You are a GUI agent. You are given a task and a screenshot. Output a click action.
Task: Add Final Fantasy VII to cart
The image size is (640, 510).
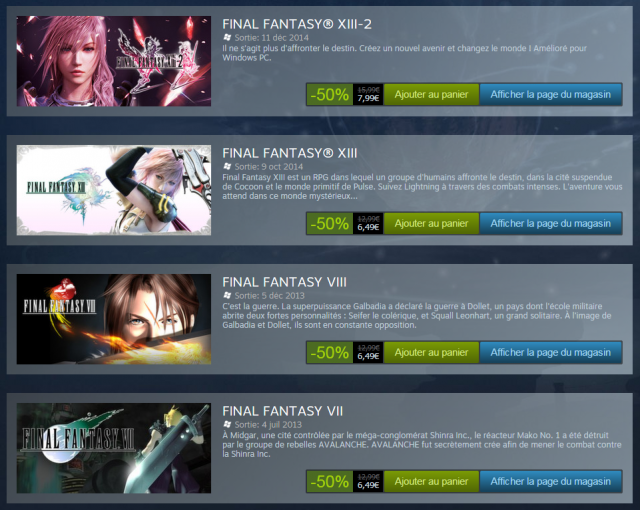[431, 481]
